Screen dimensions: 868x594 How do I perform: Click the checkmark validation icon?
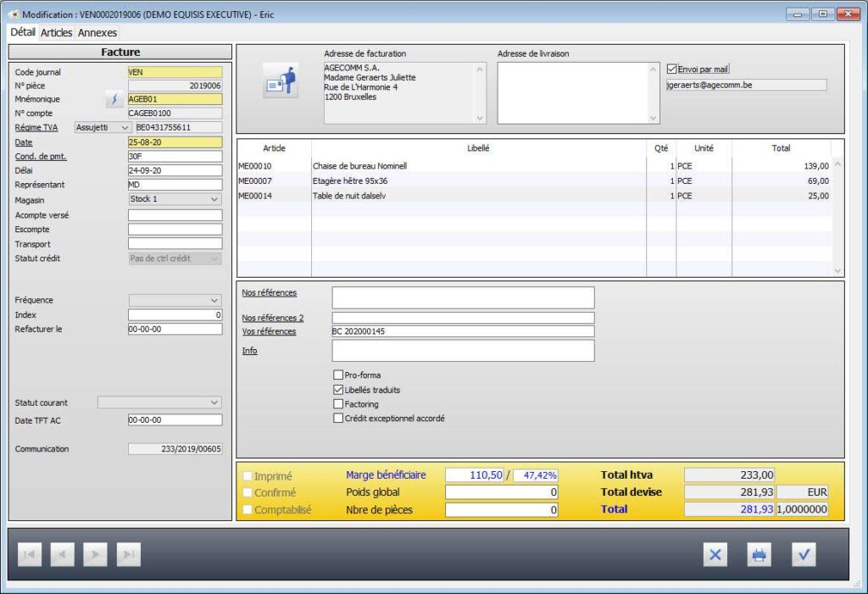coord(804,554)
